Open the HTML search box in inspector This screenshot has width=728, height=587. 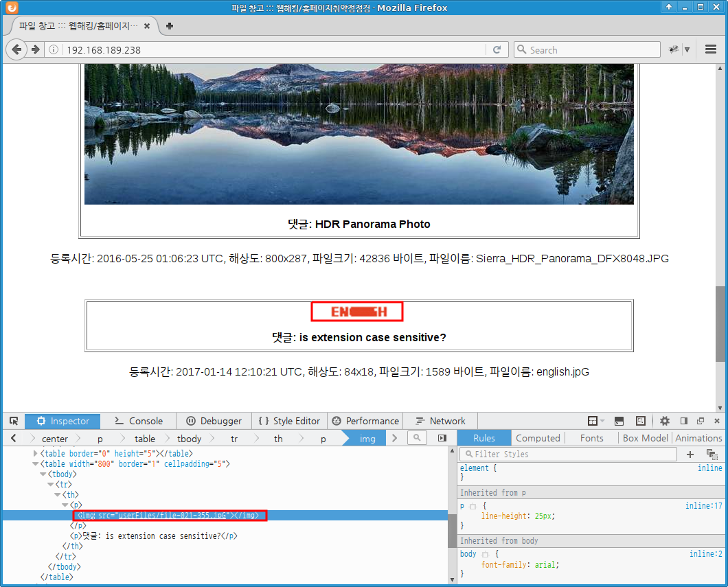click(x=417, y=437)
